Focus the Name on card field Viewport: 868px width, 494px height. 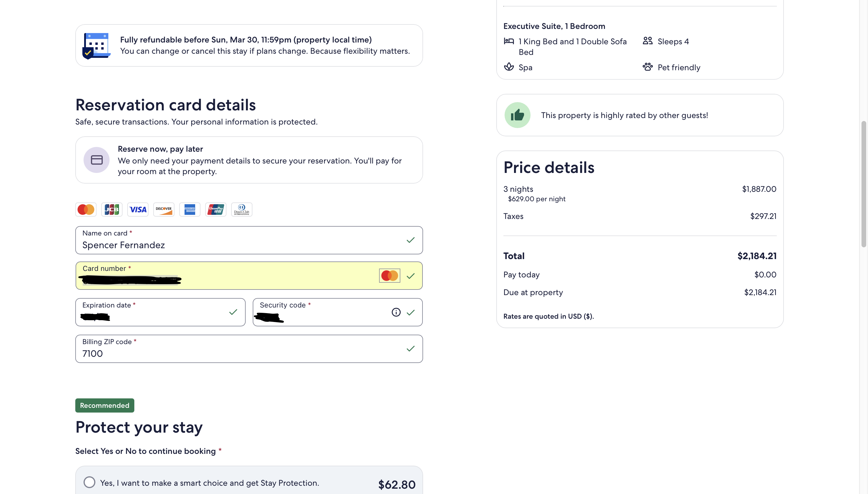click(249, 240)
